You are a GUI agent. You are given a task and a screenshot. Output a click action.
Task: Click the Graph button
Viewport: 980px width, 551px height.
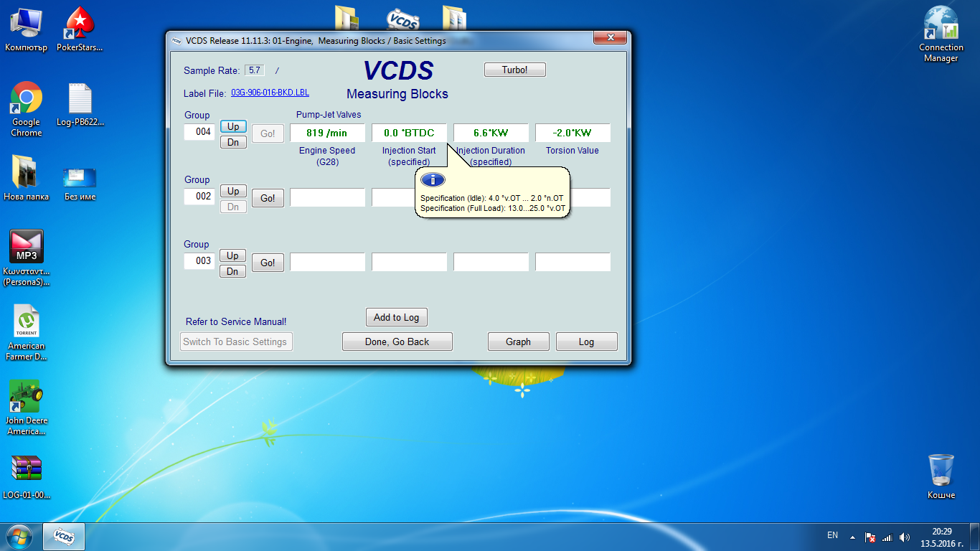(x=518, y=342)
